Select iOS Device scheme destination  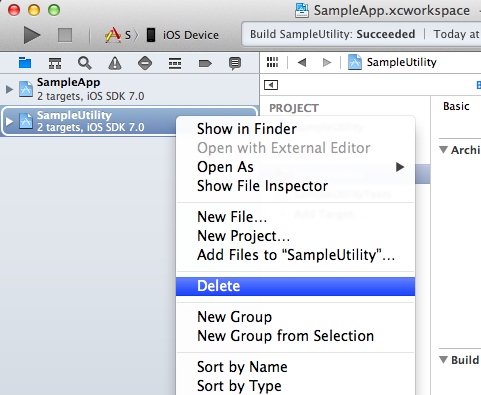(x=183, y=35)
